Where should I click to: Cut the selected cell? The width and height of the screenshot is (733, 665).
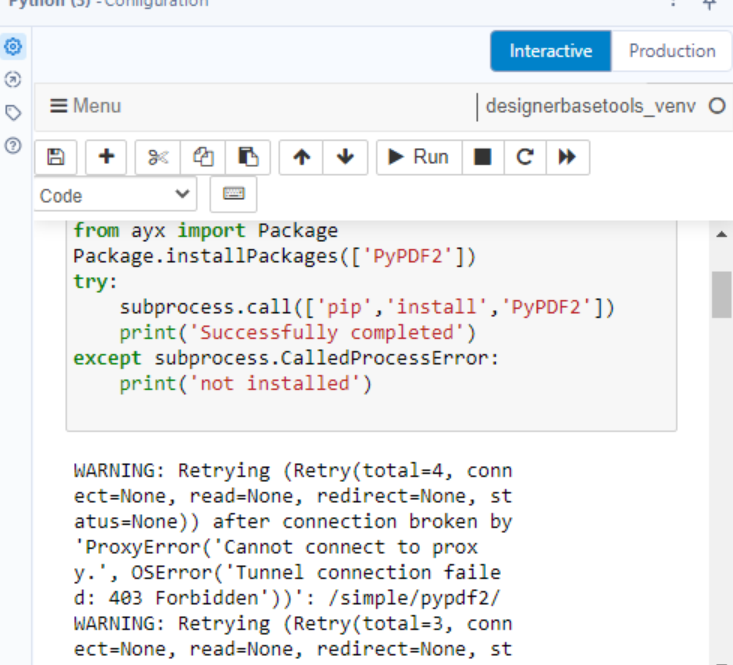click(x=158, y=157)
